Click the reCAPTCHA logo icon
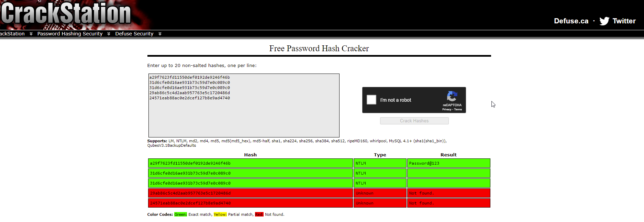Image resolution: width=644 pixels, height=222 pixels. [x=452, y=96]
